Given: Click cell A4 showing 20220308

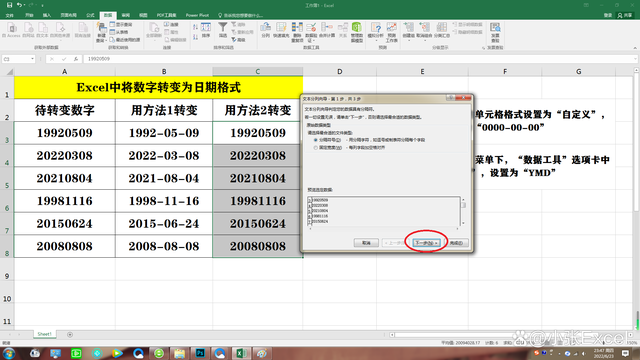Looking at the screenshot, I should tap(64, 156).
